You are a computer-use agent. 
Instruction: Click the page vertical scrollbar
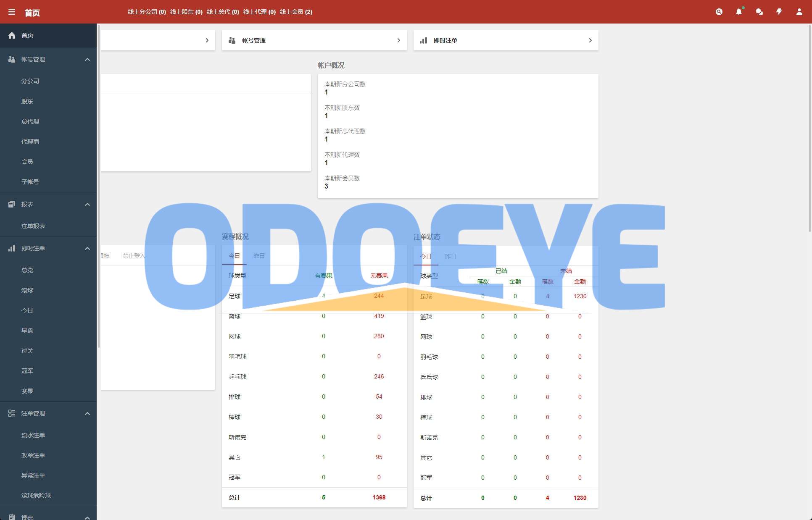coord(810,128)
